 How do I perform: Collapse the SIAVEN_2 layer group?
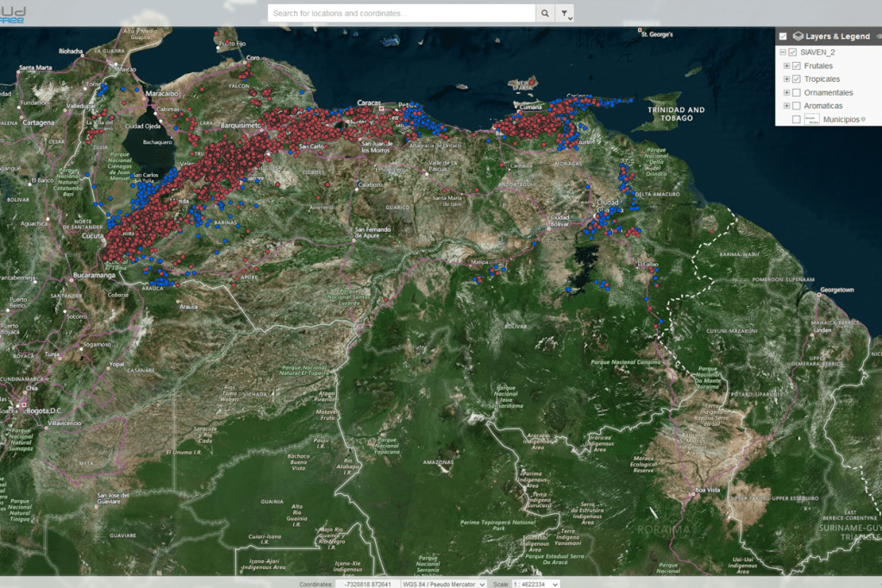coord(782,53)
